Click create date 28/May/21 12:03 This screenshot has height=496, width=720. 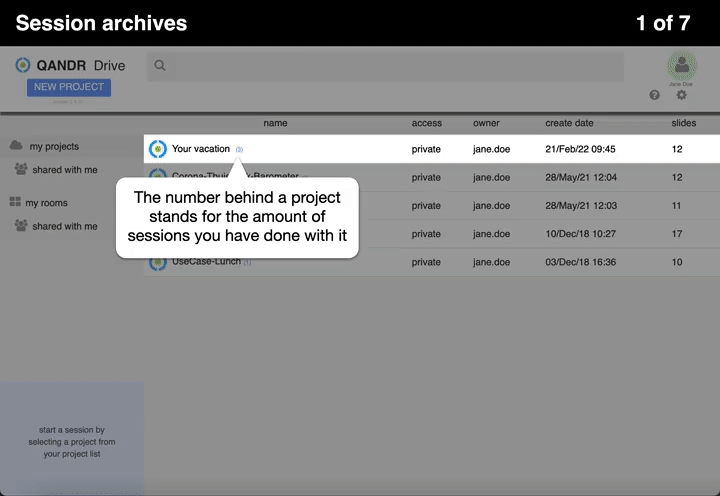[x=581, y=206]
